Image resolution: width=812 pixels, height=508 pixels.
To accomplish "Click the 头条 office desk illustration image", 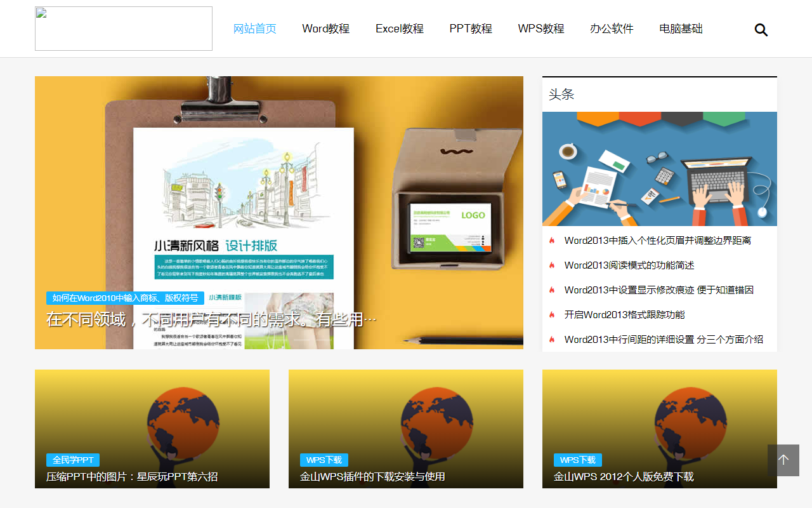I will point(660,169).
